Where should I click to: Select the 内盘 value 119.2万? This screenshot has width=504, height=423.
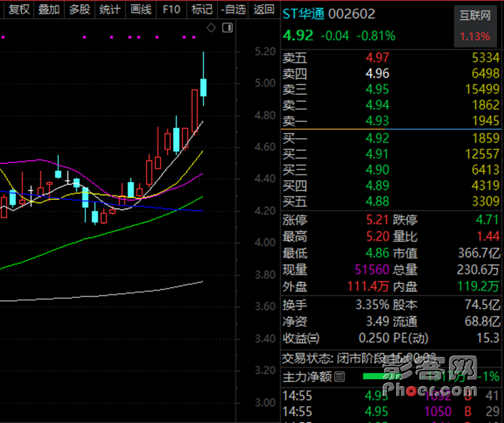pos(478,287)
